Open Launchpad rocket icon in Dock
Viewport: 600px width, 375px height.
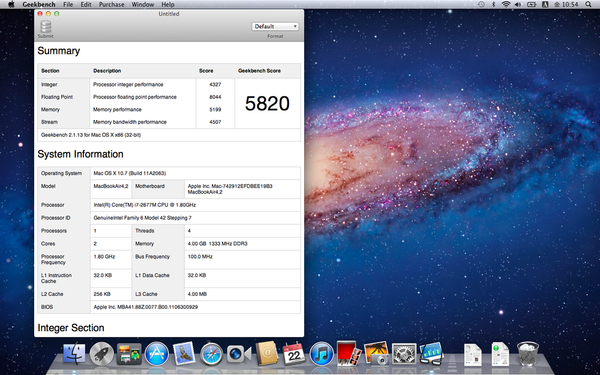pos(102,354)
